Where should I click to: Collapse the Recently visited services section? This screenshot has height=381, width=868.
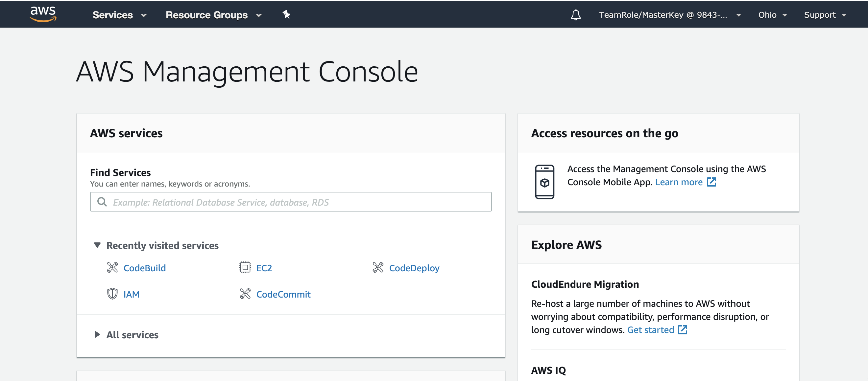[97, 245]
